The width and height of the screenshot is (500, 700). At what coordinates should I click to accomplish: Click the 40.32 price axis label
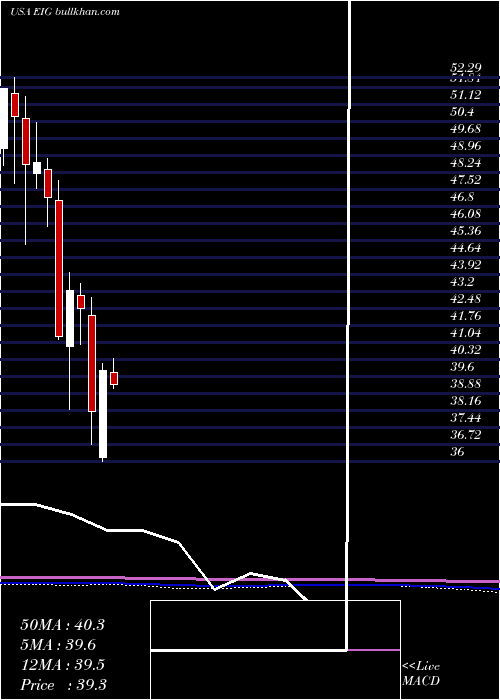pos(466,350)
